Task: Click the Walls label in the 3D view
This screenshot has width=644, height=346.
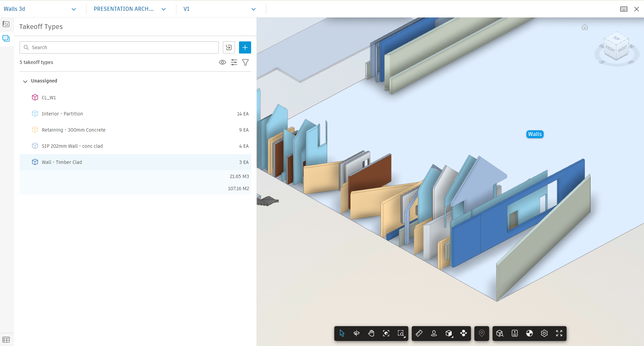Action: pos(535,134)
